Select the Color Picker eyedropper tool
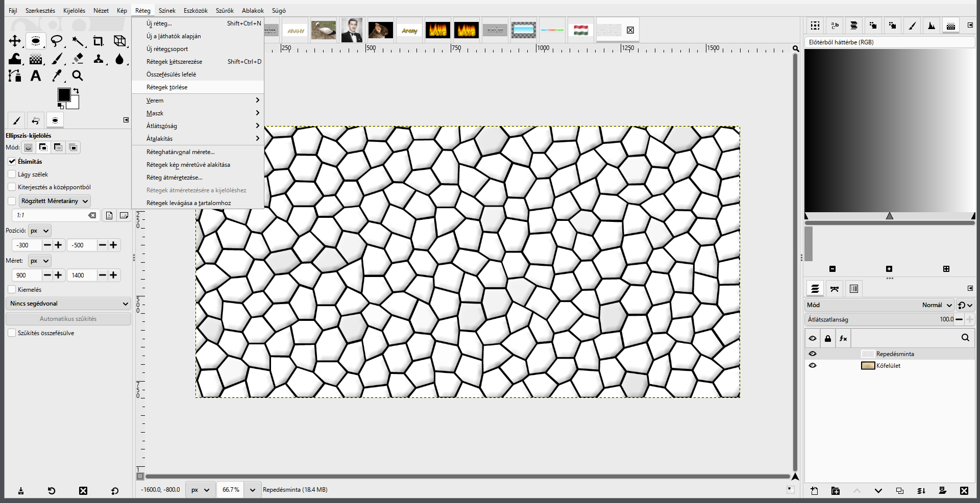 coord(57,76)
